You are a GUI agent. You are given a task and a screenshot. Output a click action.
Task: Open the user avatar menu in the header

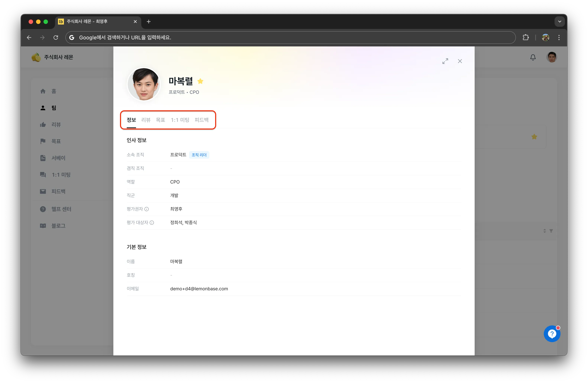pyautogui.click(x=552, y=57)
